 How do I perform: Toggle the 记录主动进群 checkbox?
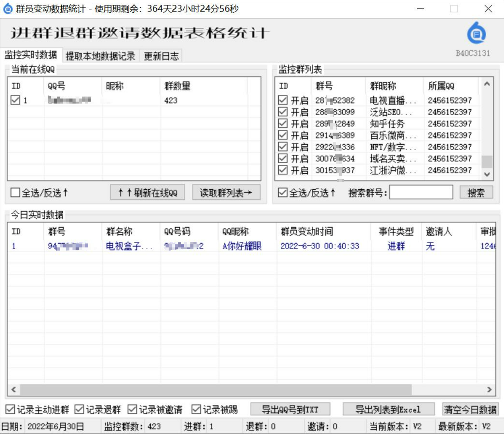(10, 410)
